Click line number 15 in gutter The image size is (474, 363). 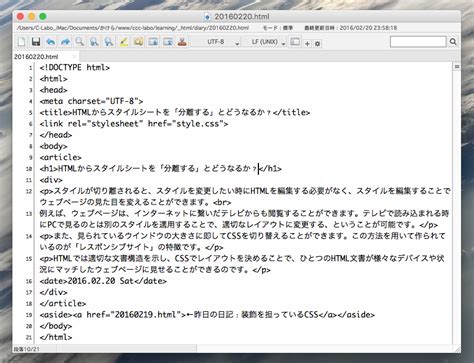(x=29, y=259)
